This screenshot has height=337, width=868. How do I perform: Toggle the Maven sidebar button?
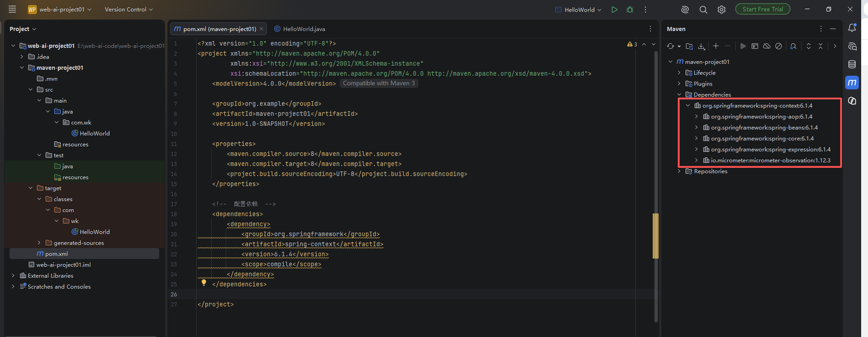(852, 83)
